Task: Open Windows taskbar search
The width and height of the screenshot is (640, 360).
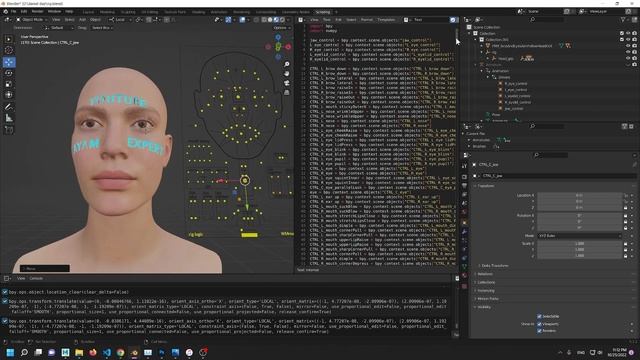Action: [24, 352]
